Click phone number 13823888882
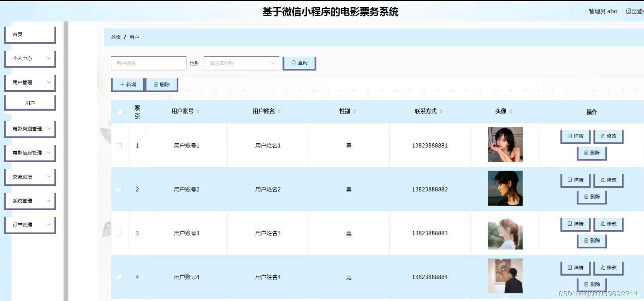This screenshot has height=301, width=644. [430, 190]
